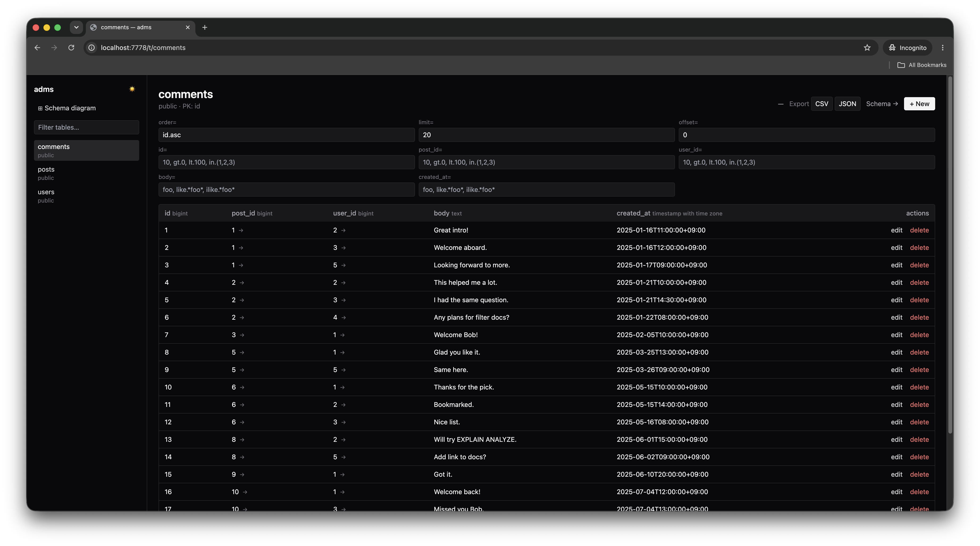Click the offset= input field

point(807,135)
